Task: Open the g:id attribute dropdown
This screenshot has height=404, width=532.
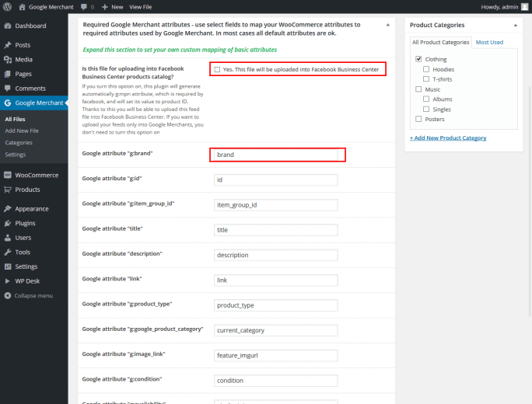Action: tap(276, 179)
